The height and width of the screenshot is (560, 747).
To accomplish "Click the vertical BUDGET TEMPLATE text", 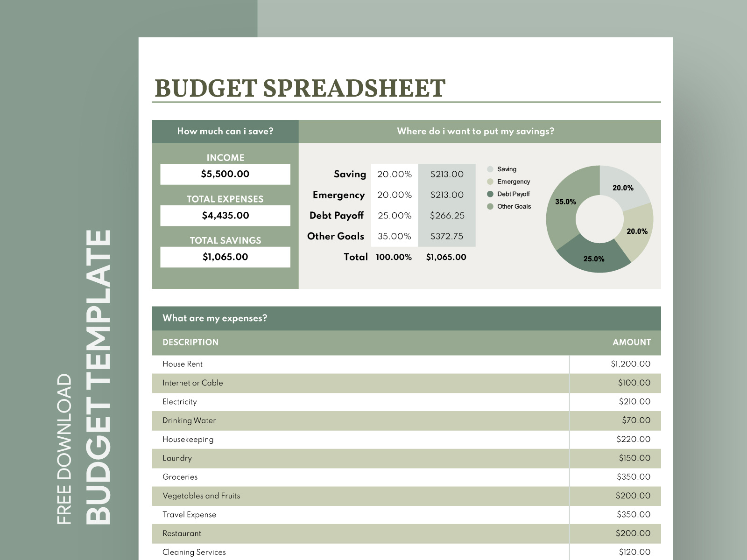I will point(99,377).
